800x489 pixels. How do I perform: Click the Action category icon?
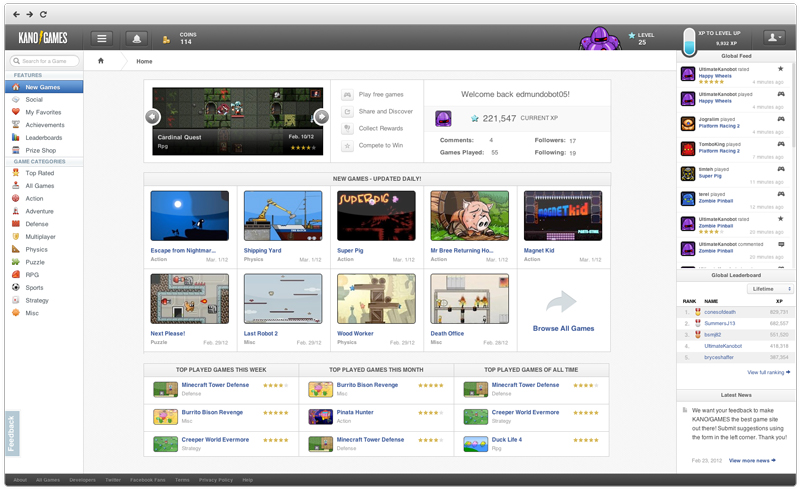[x=16, y=198]
